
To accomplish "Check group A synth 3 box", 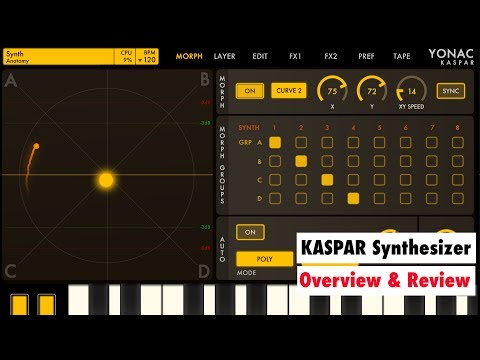I will pos(327,142).
